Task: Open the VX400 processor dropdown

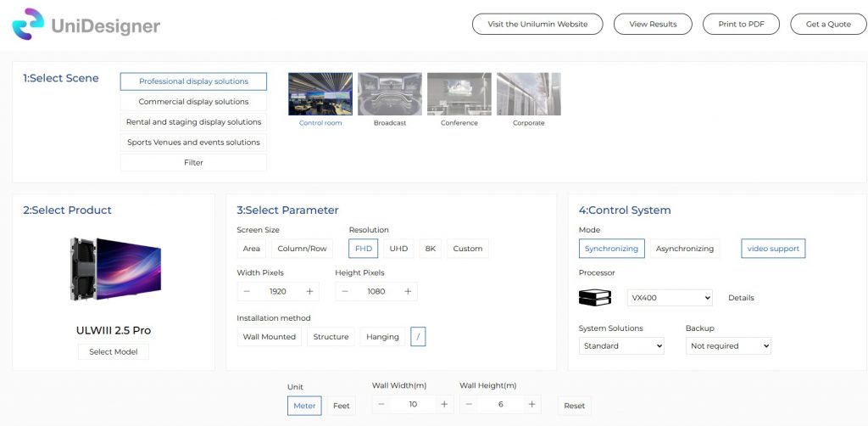Action: 670,298
